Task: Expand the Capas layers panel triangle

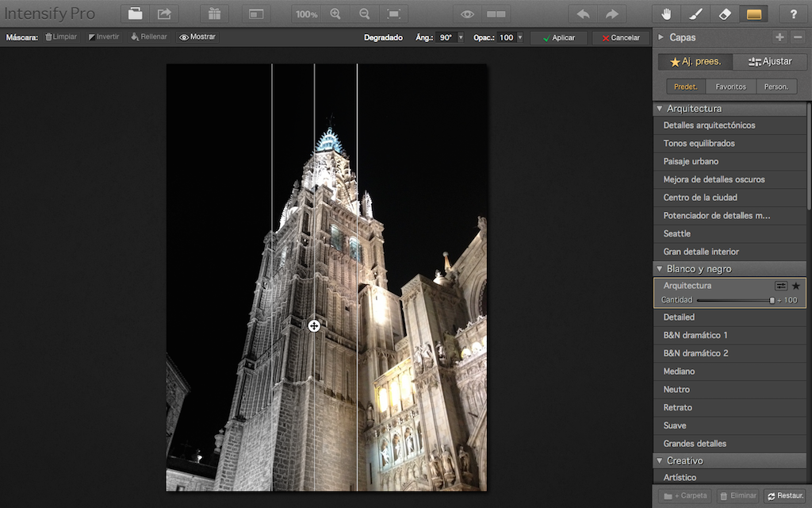Action: tap(661, 37)
